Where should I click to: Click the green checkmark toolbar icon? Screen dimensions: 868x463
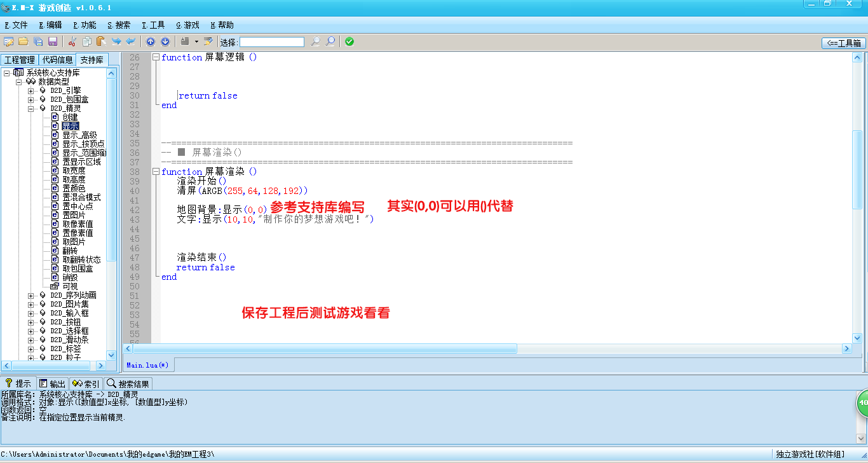pos(349,42)
